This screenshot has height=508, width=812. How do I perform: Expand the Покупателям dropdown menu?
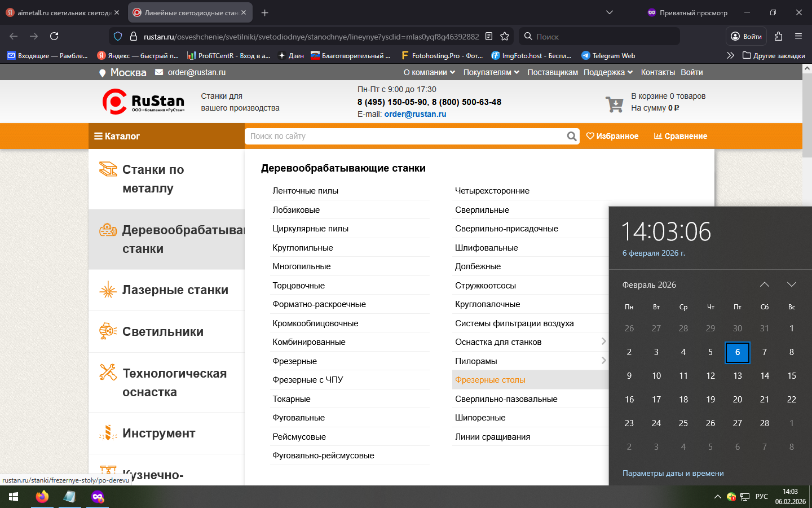click(491, 72)
